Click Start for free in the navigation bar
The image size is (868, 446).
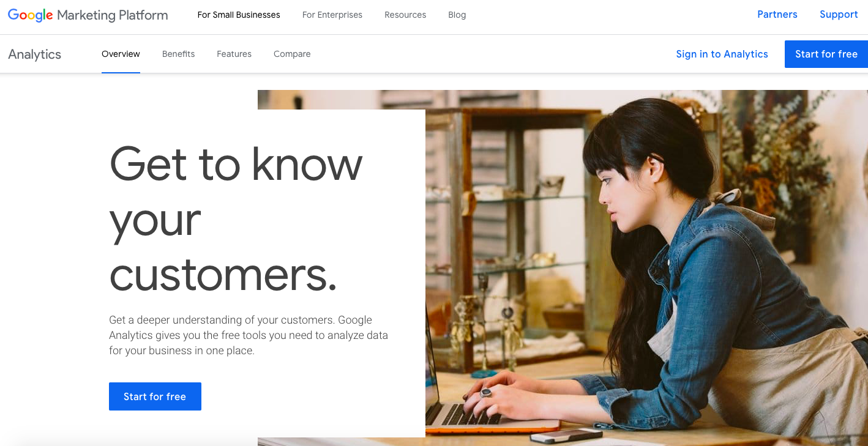[x=826, y=54]
